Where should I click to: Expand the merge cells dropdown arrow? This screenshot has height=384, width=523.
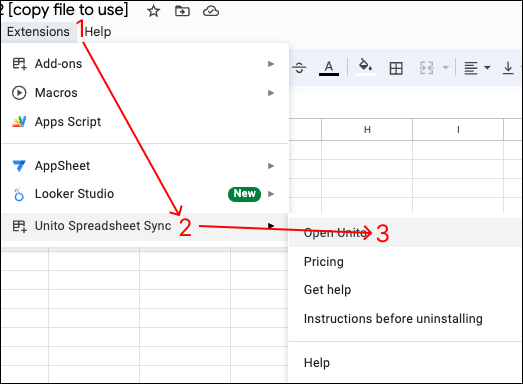(x=445, y=68)
